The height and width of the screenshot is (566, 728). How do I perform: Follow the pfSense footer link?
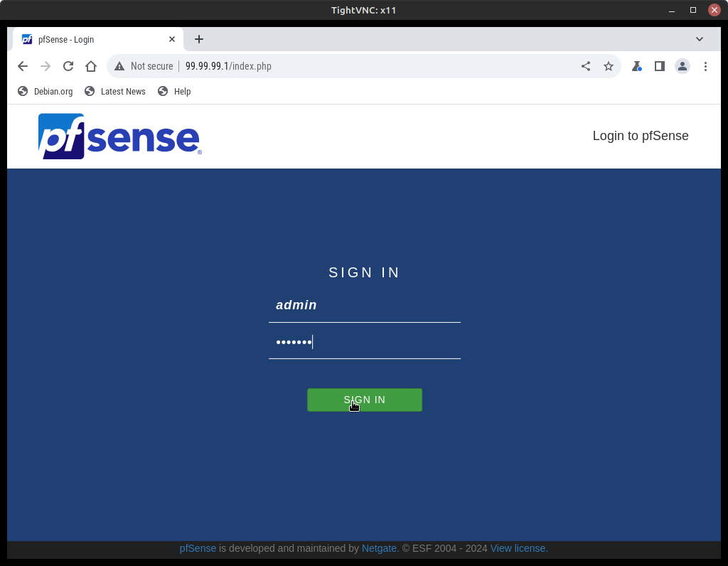[198, 548]
